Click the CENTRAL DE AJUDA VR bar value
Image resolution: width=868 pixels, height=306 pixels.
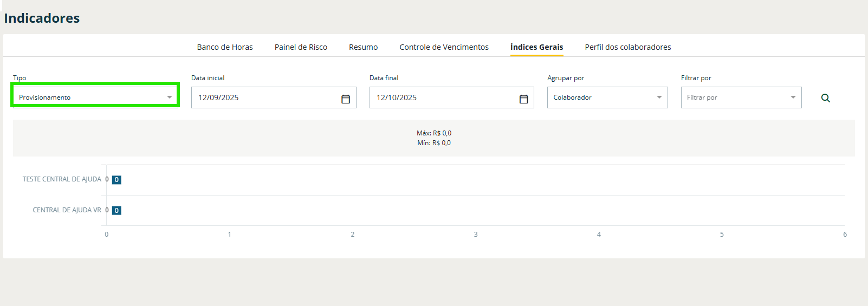(116, 211)
